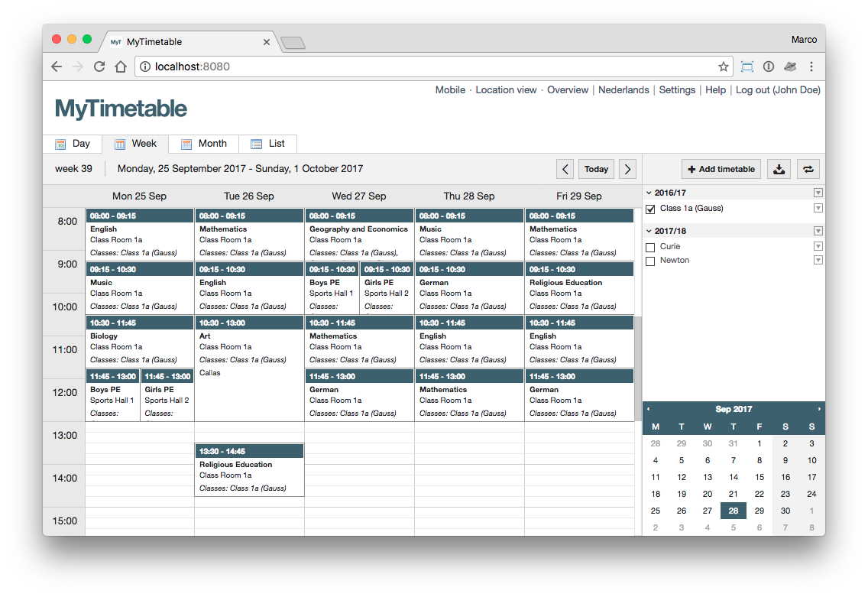This screenshot has height=597, width=868.
Task: Open Month view via its calendar icon
Action: coord(186,144)
